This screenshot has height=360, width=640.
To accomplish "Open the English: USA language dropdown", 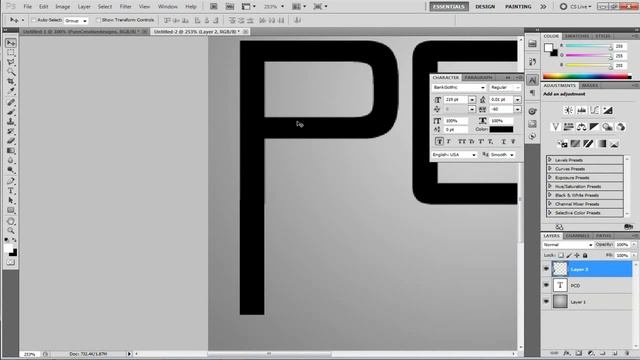I will pyautogui.click(x=454, y=155).
